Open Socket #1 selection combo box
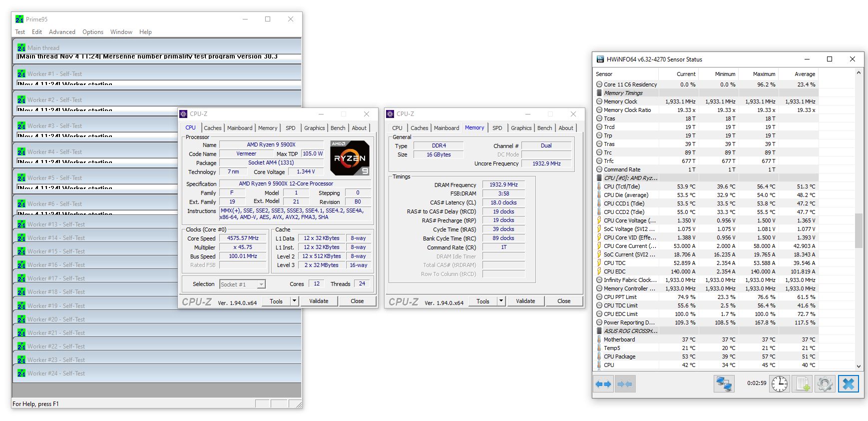 [242, 284]
